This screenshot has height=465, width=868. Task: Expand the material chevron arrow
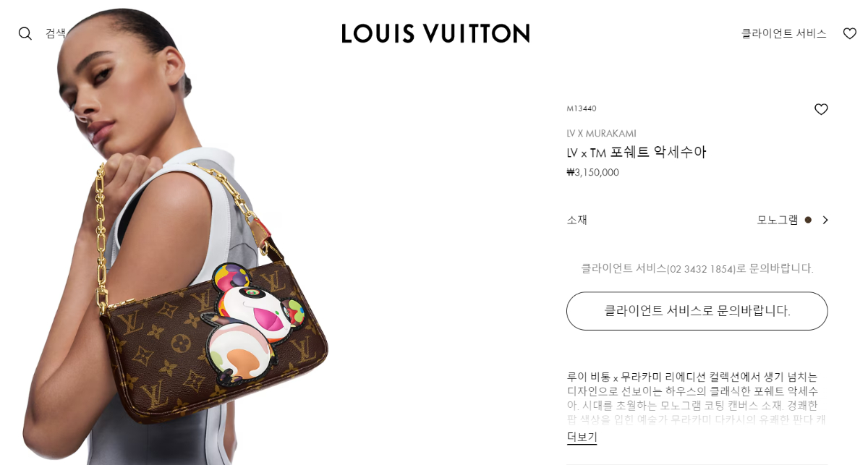click(825, 220)
